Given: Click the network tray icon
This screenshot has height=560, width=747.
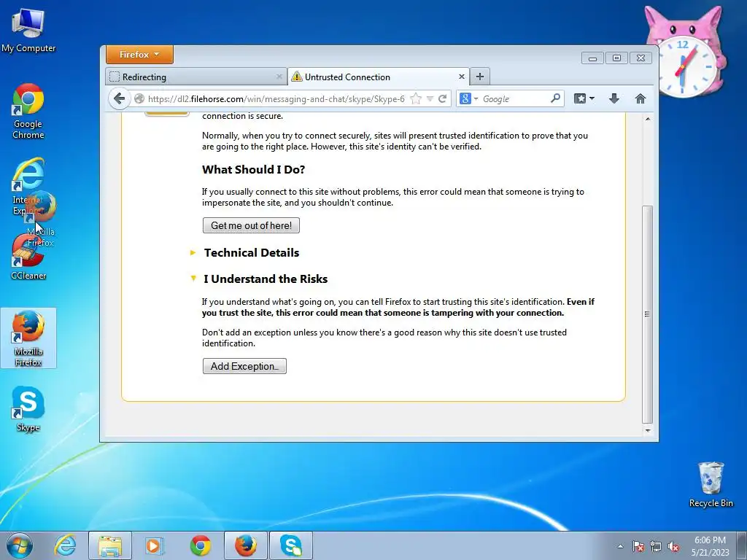Looking at the screenshot, I should pos(656,546).
